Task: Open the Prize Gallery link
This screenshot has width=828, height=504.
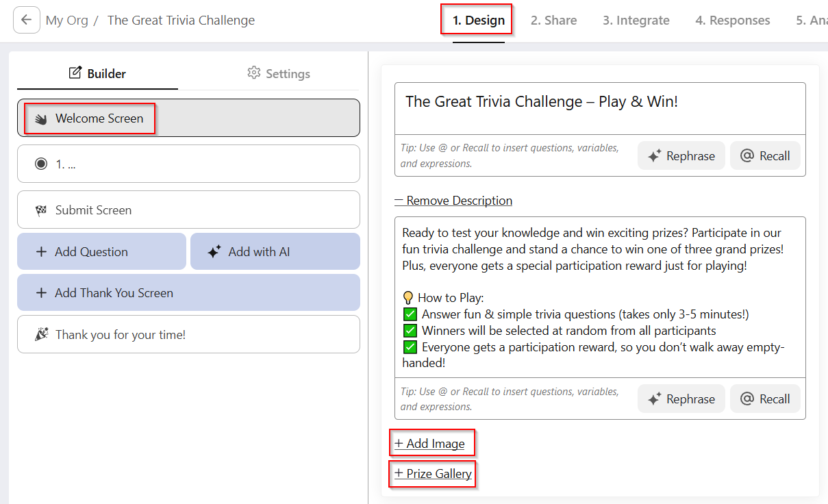Action: (x=433, y=474)
